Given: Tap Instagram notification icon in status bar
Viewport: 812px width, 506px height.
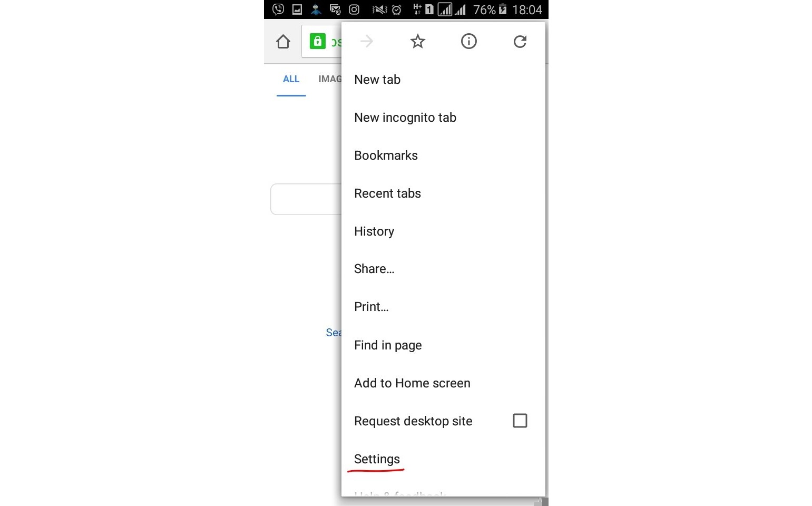Looking at the screenshot, I should click(354, 9).
